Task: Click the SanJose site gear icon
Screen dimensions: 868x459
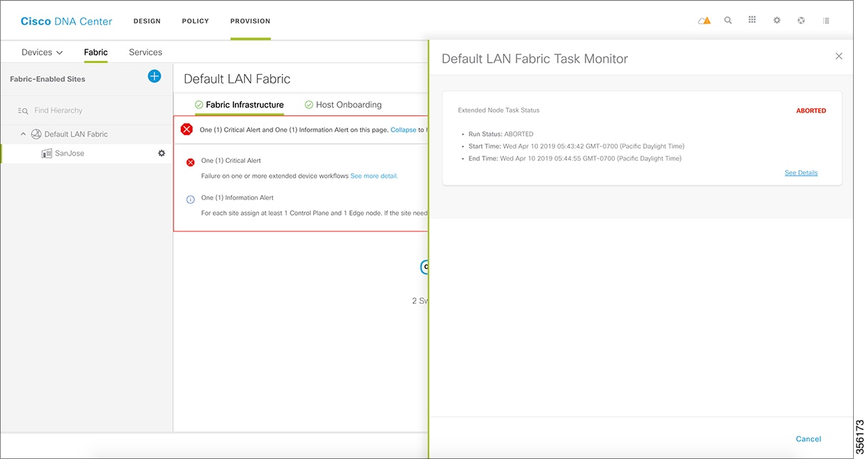Action: [x=162, y=153]
